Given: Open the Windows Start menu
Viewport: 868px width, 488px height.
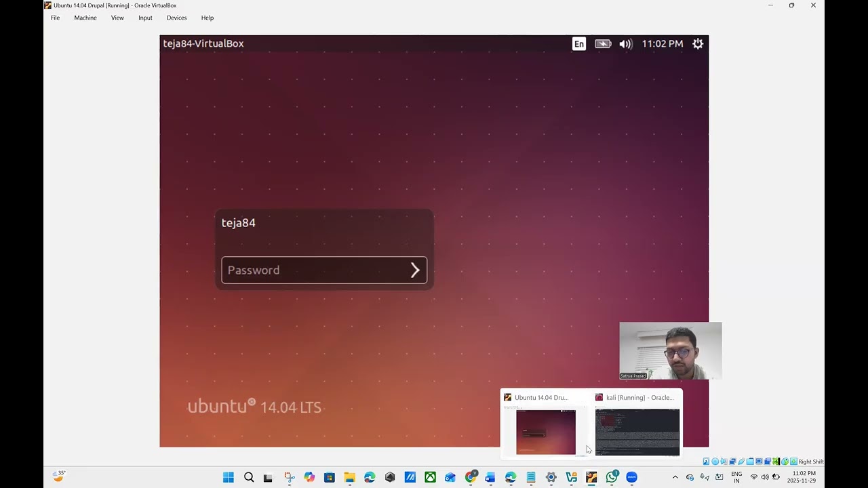Looking at the screenshot, I should (x=229, y=477).
